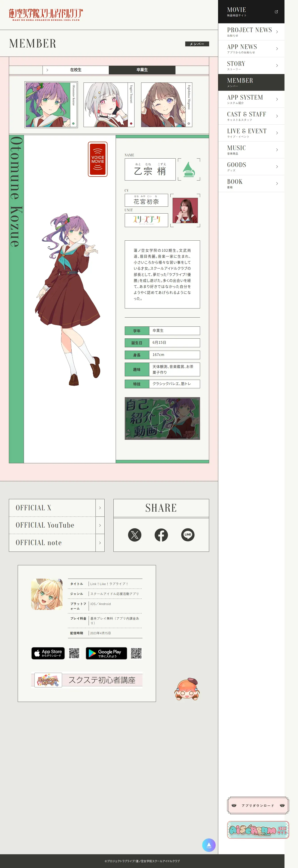Image resolution: width=298 pixels, height=868 pixels.
Task: Click the genre value スクールアイドル応援活動アプリ
Action: click(x=115, y=594)
